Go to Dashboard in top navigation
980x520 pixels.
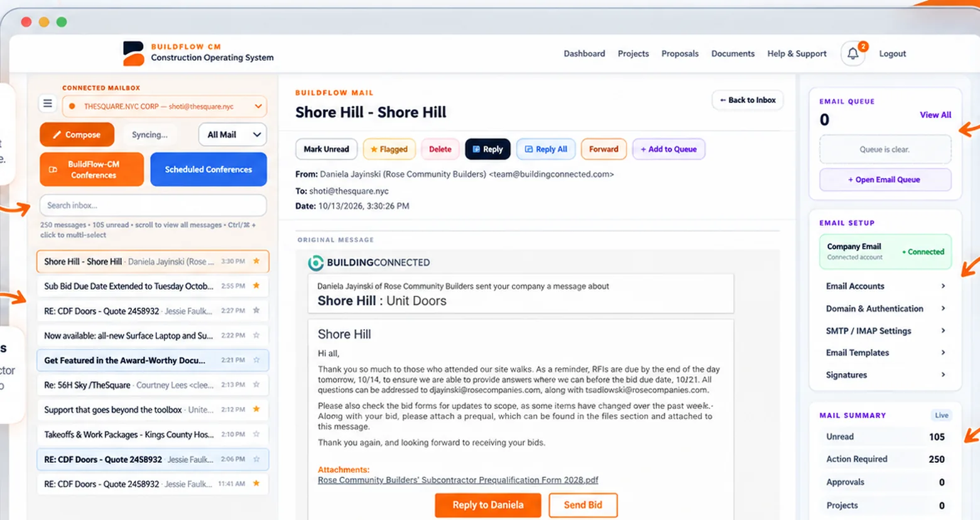coord(584,53)
